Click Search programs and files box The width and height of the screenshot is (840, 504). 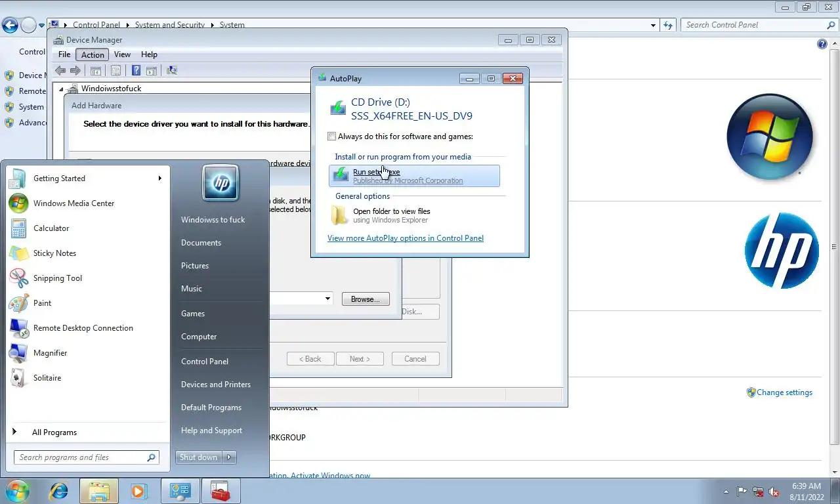pyautogui.click(x=86, y=457)
